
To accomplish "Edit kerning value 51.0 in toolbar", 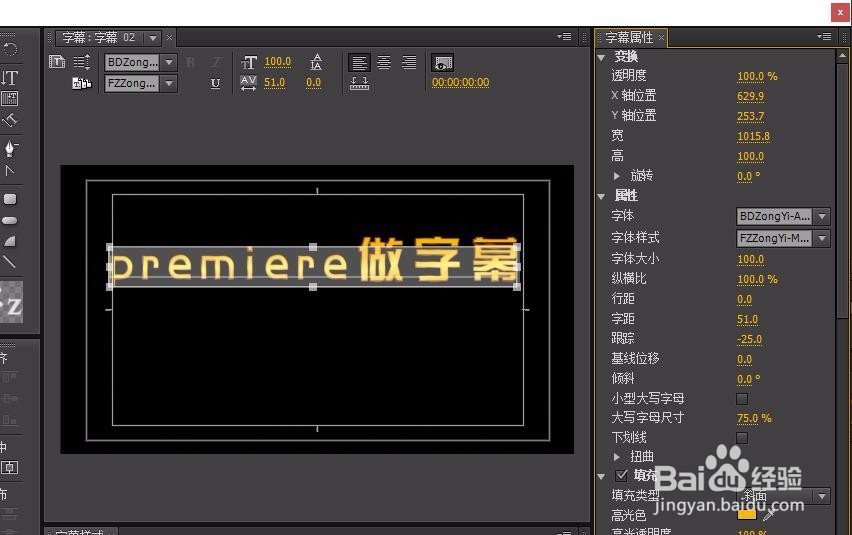I will (274, 83).
